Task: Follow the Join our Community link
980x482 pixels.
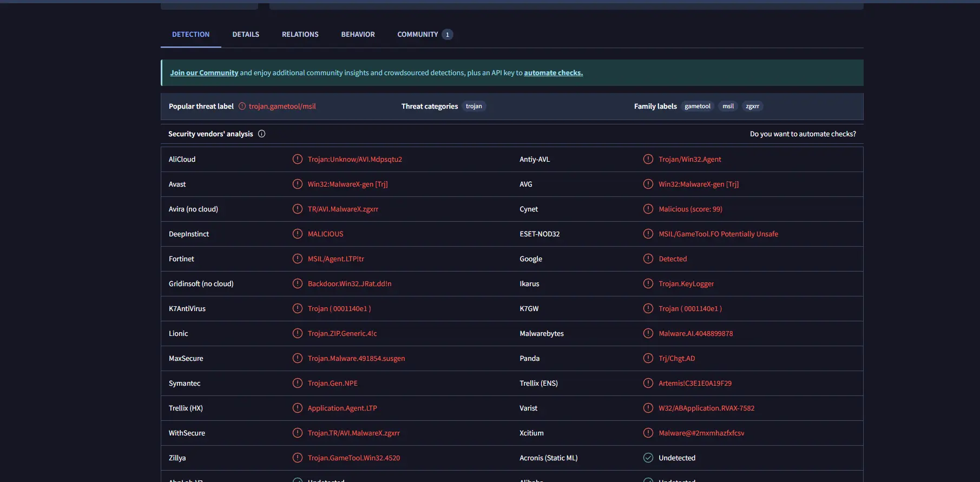Action: (x=204, y=72)
